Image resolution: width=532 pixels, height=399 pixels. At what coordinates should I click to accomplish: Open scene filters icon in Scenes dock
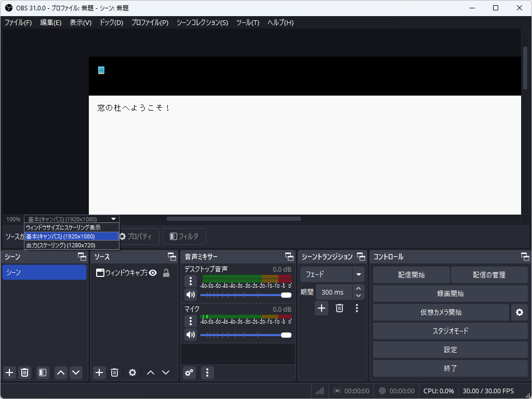(43, 373)
